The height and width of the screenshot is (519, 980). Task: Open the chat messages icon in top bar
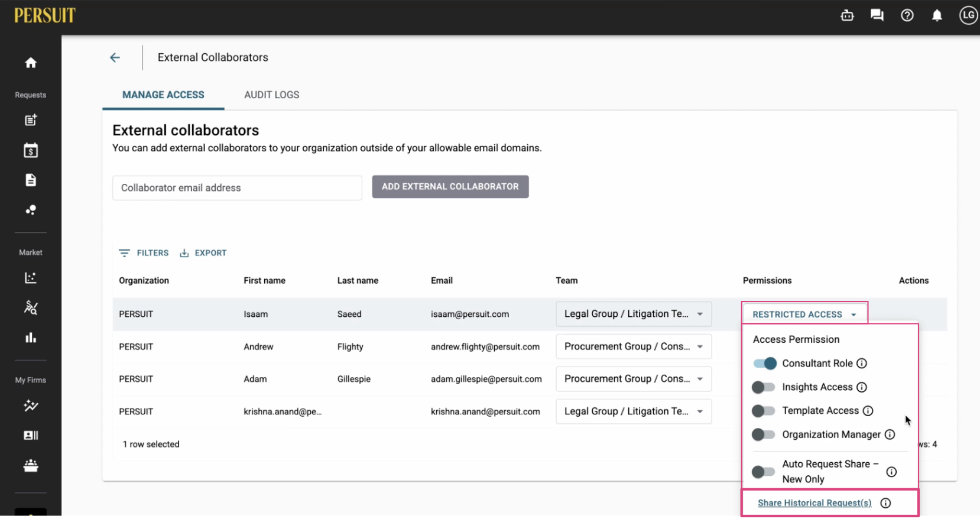point(877,15)
